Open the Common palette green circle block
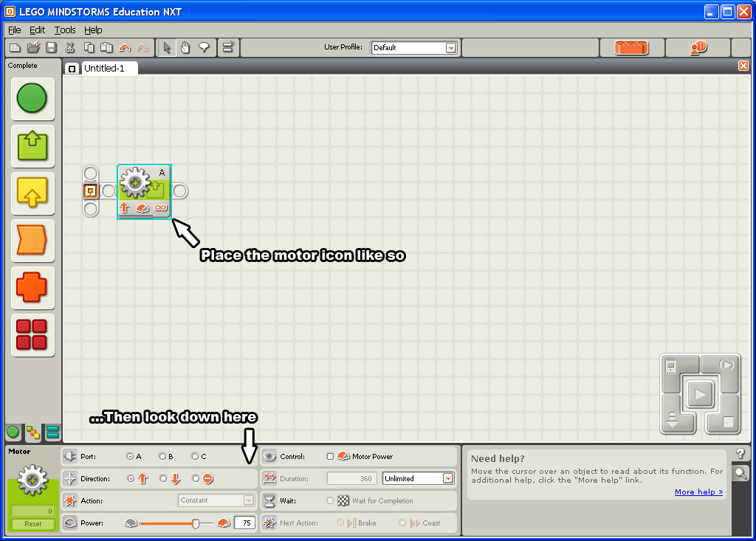756x541 pixels. click(x=32, y=98)
